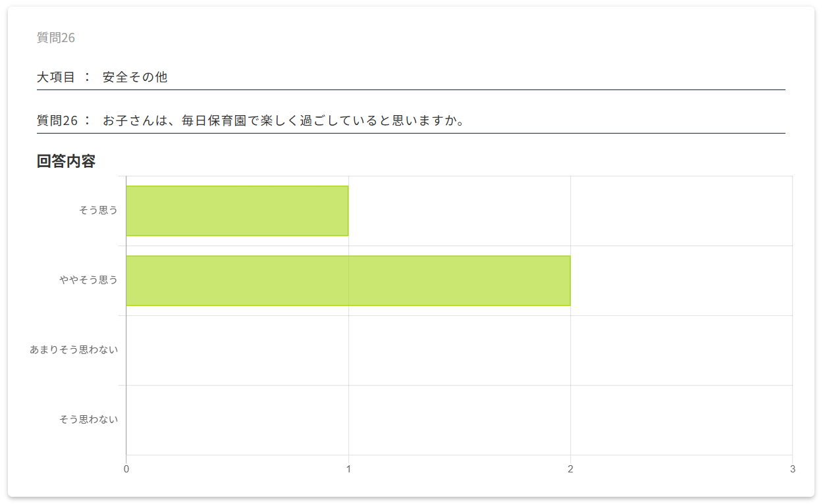
Task: Click the x-axis tick label 1
Action: click(x=348, y=469)
